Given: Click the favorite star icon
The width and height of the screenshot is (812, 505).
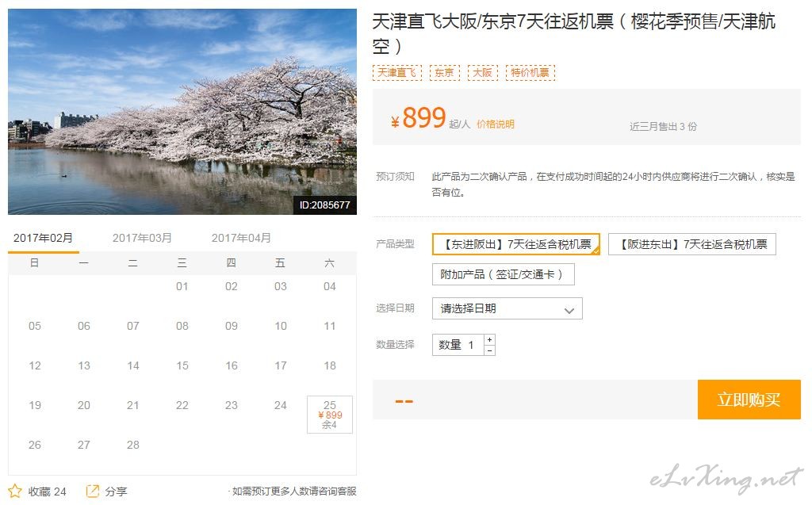Looking at the screenshot, I should 15,491.
